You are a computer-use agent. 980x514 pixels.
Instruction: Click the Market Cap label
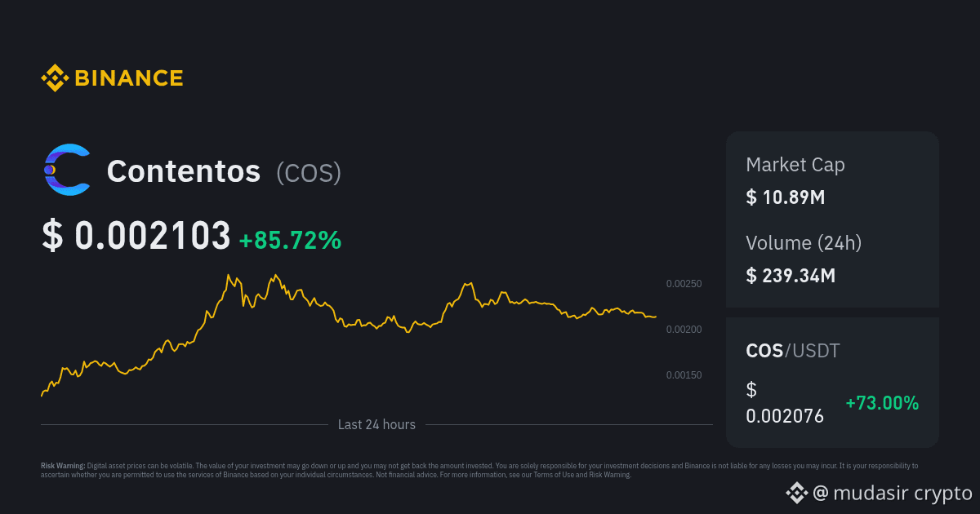(x=795, y=165)
